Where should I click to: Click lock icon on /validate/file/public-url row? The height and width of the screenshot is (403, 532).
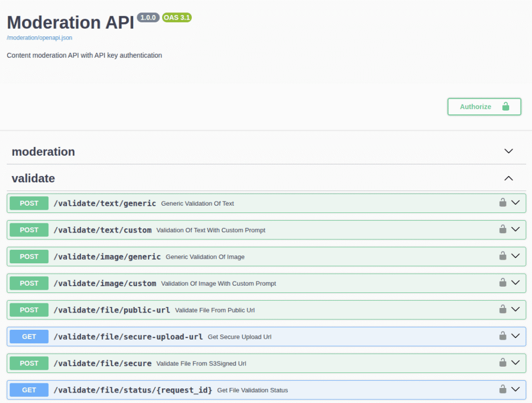tap(502, 309)
